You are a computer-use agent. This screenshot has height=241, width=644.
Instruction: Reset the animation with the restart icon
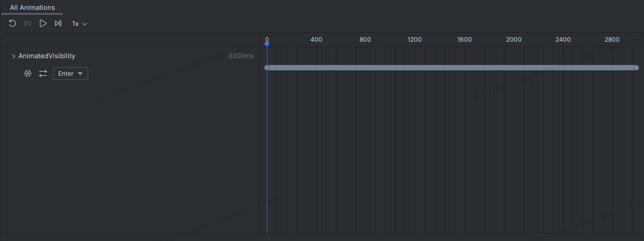(x=13, y=23)
